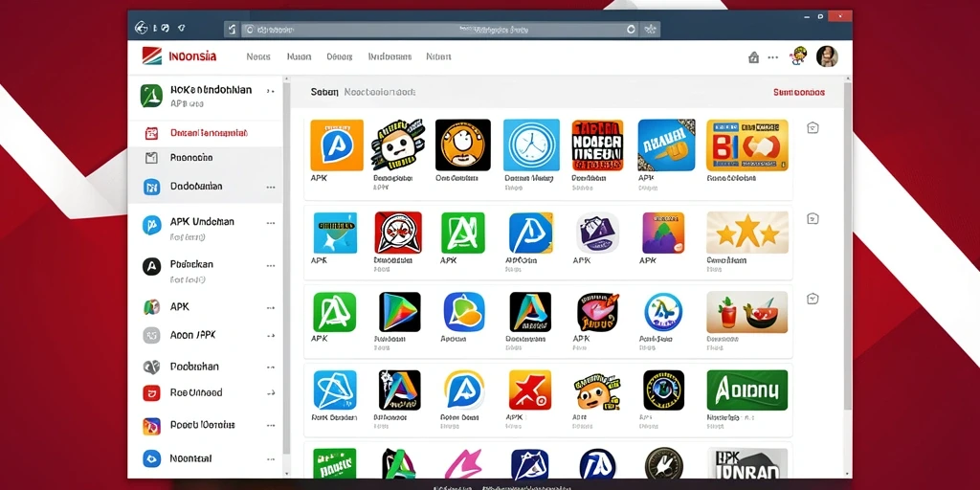Image resolution: width=980 pixels, height=490 pixels.
Task: Click the maps-style icon next to sidebar 'APK'
Action: (151, 307)
